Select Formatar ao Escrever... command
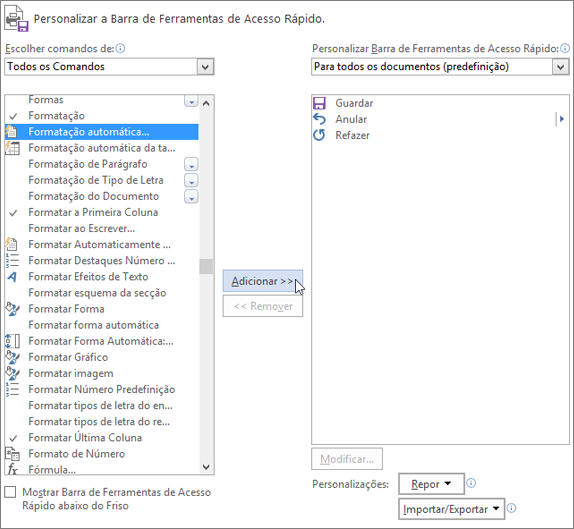The image size is (574, 529). pos(102,228)
